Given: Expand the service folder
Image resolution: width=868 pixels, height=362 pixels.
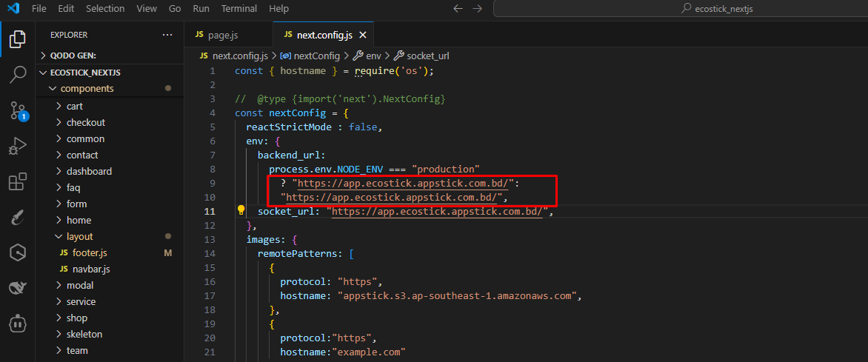Looking at the screenshot, I should pos(109,302).
